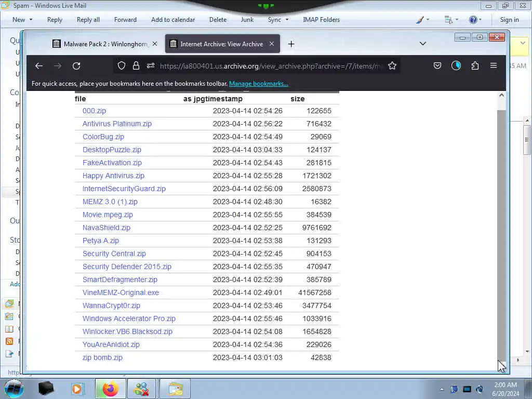Open the Live Mail menus icon dropdown
The height and width of the screenshot is (399, 532).
[451, 20]
